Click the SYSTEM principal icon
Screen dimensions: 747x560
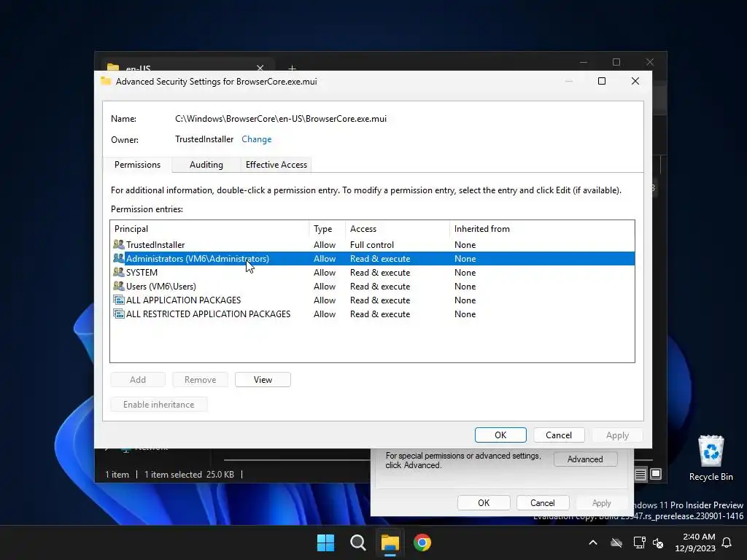point(118,273)
